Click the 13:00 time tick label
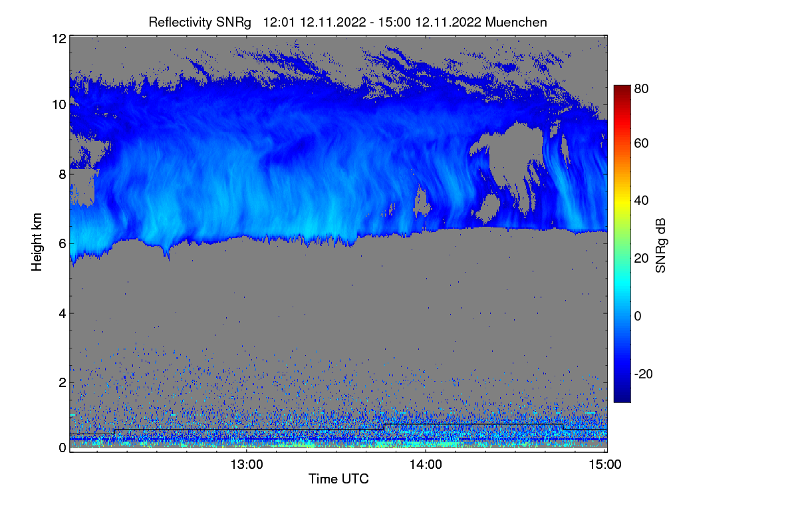The width and height of the screenshot is (798, 532). [246, 464]
